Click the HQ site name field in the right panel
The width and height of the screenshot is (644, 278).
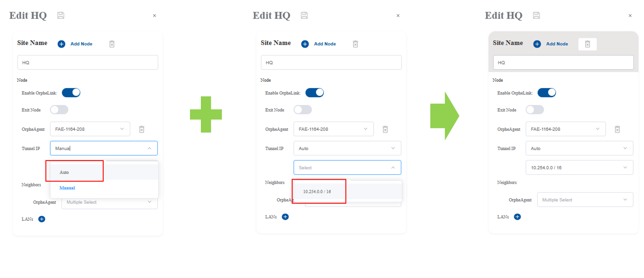[563, 62]
